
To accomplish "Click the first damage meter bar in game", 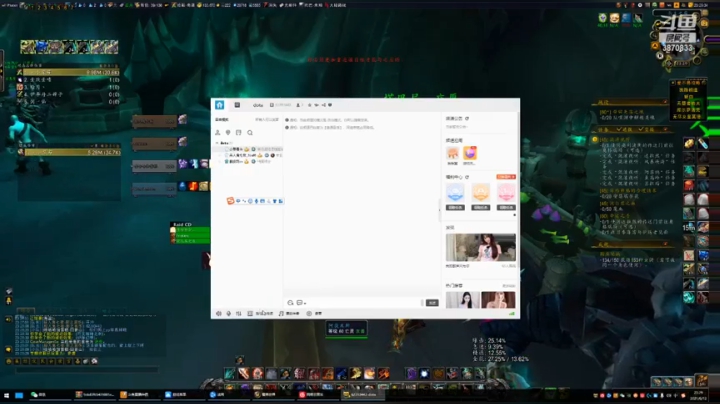I will point(71,72).
